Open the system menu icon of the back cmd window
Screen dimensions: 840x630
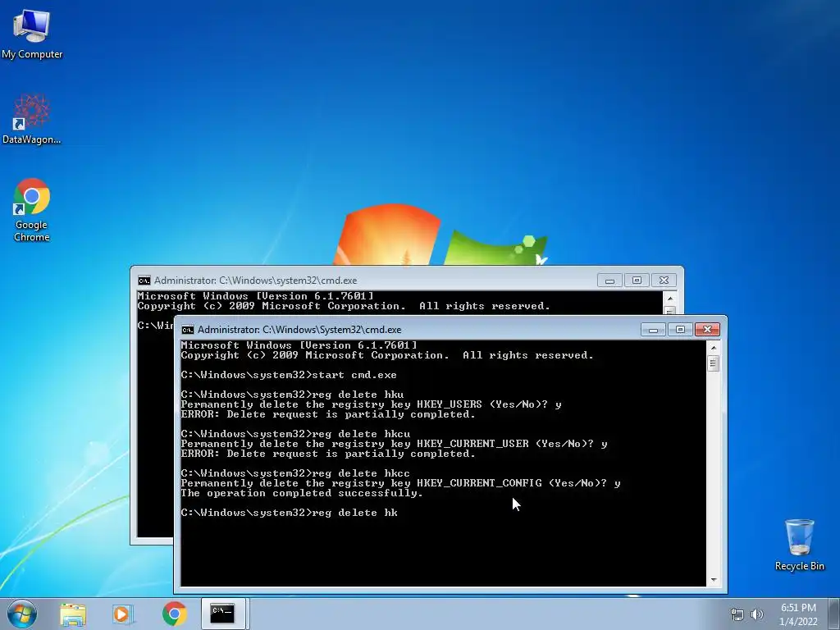coord(144,281)
